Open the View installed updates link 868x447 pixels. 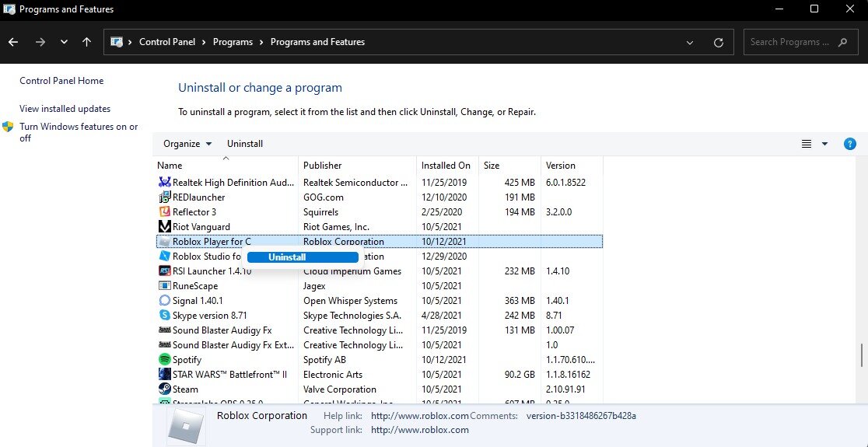tap(65, 109)
